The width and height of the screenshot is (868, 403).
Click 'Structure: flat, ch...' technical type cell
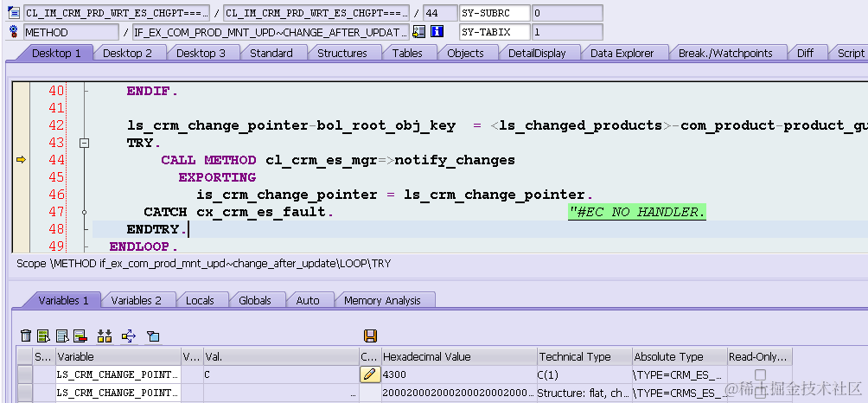[584, 393]
